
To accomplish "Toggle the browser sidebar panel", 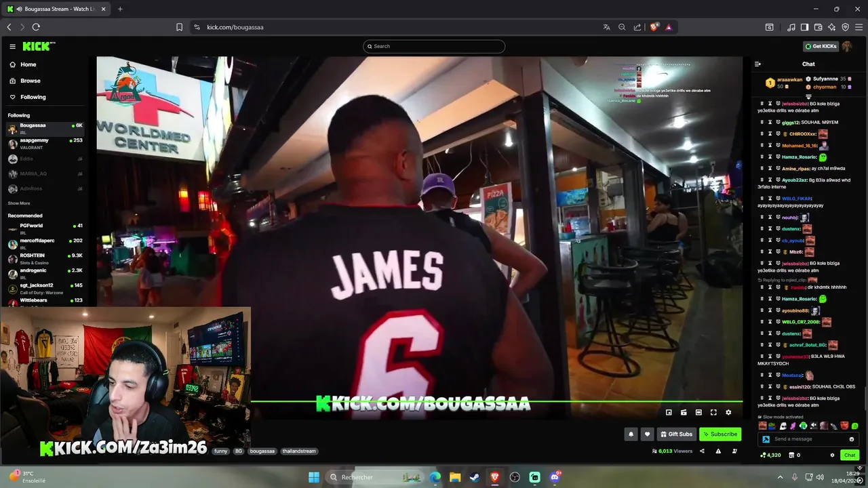I will 804,27.
